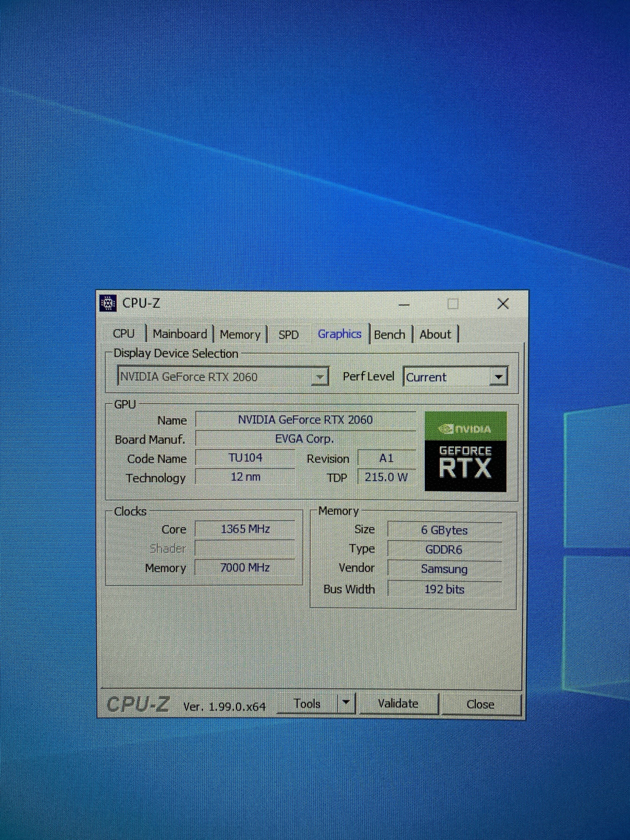Close CPU-Z with the X icon

click(503, 303)
